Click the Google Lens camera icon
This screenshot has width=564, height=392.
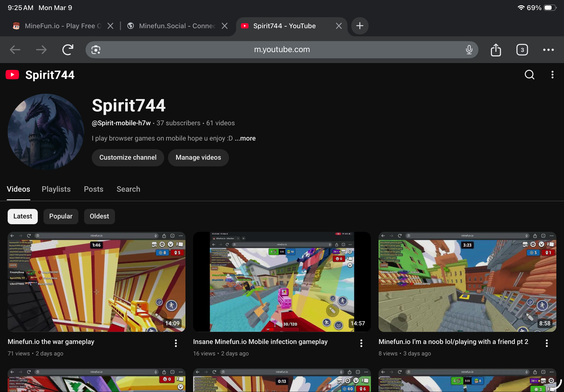click(96, 50)
